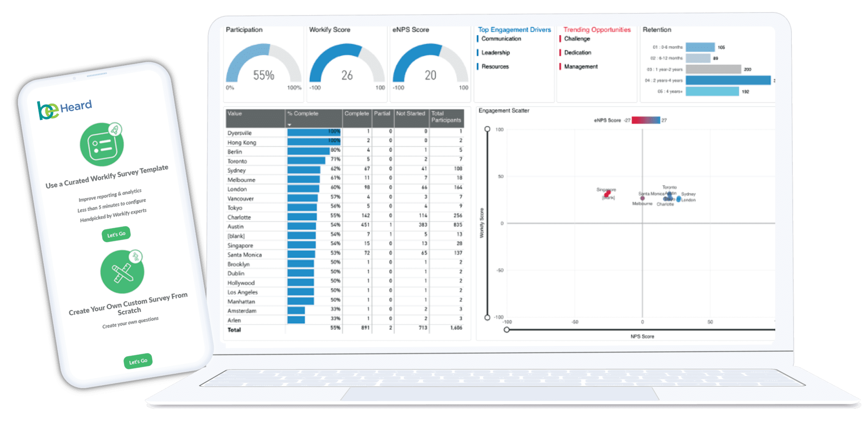Image resolution: width=868 pixels, height=423 pixels.
Task: Click the 100% completion bar for Dyersville
Action: (x=314, y=132)
